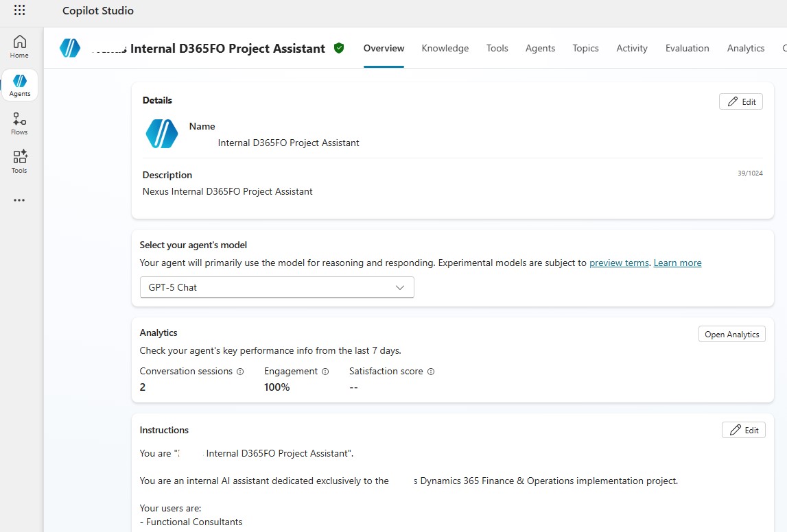Switch to the Topics tab
Image resolution: width=787 pixels, height=532 pixels.
coord(585,48)
